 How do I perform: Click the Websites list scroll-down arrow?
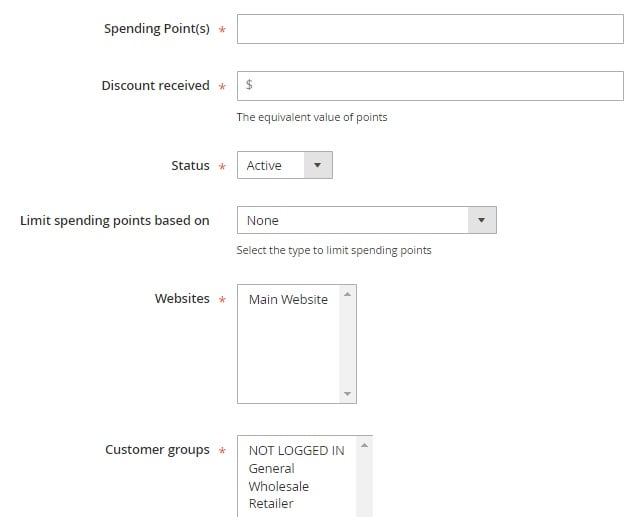click(348, 394)
